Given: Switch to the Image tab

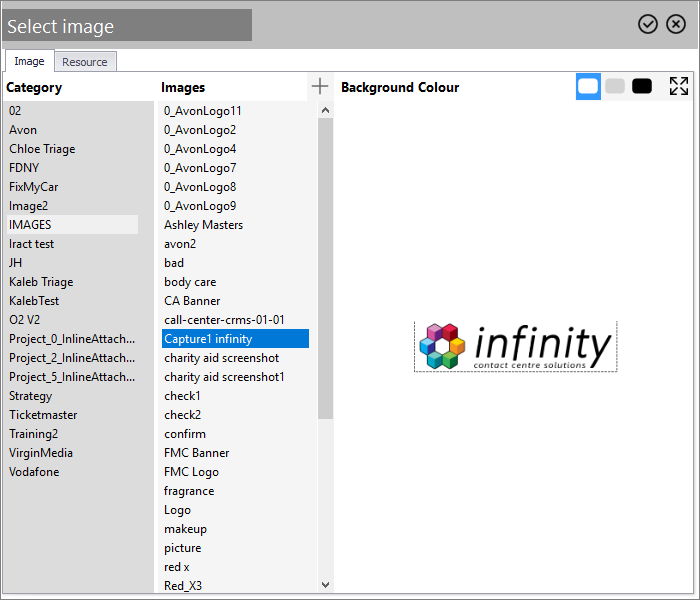Looking at the screenshot, I should pos(29,61).
